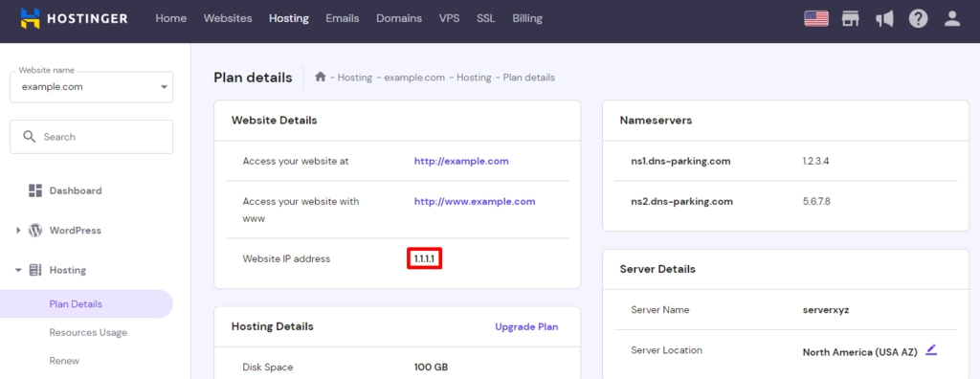
Task: Edit server location with pencil icon
Action: pos(931,349)
